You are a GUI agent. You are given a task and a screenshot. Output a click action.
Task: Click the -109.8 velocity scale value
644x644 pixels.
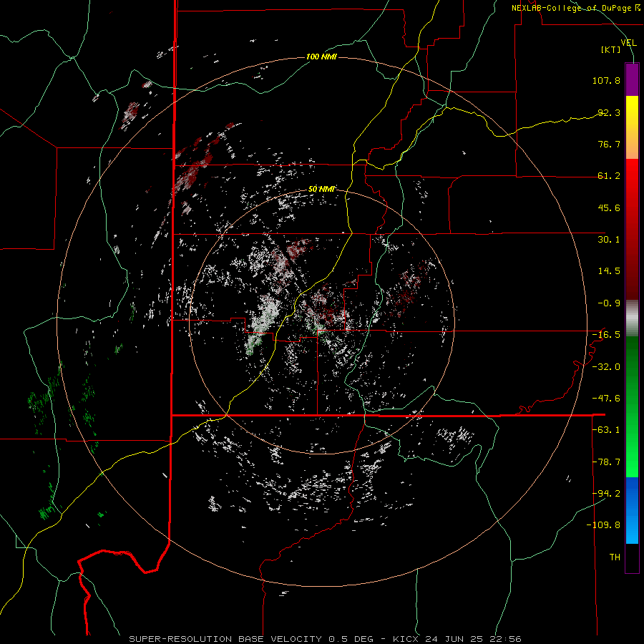click(x=603, y=525)
